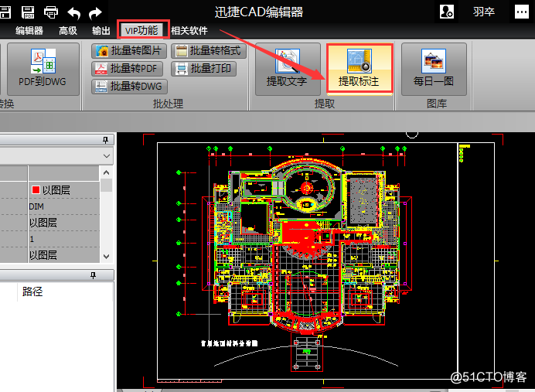Click 批量打印 batch print button
Image resolution: width=535 pixels, height=392 pixels.
tap(203, 69)
